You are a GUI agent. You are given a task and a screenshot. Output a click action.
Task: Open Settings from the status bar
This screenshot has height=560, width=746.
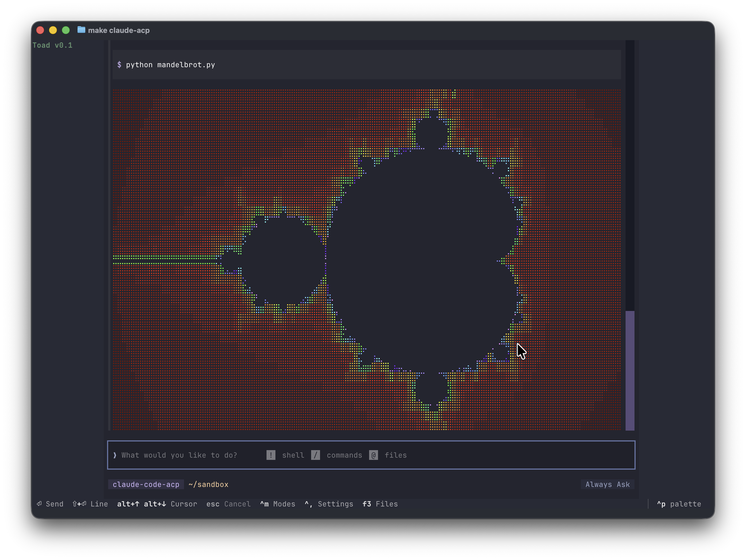(x=329, y=504)
